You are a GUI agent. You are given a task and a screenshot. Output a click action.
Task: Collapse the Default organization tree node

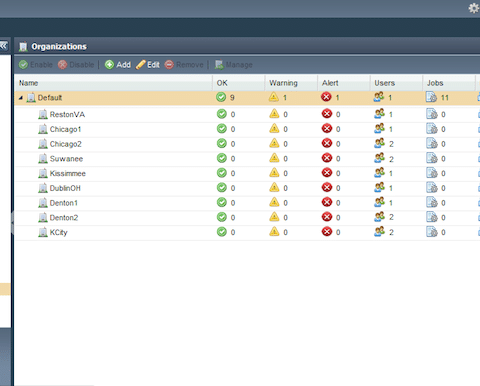tap(21, 98)
